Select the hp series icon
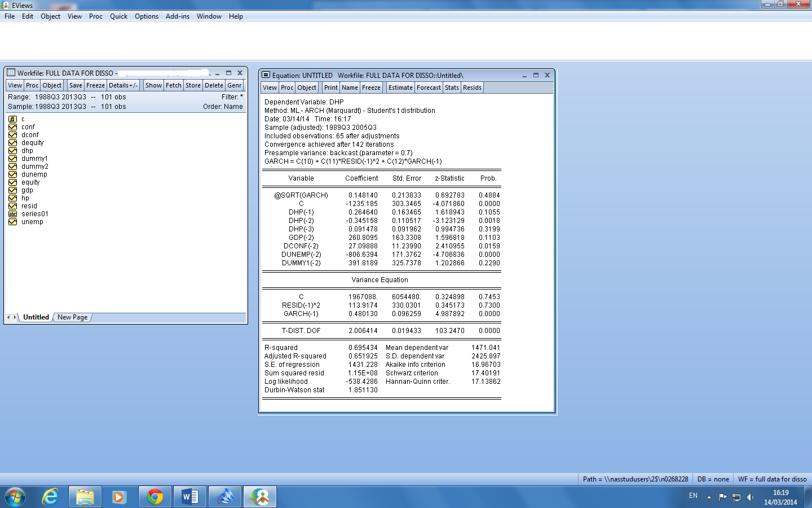 click(12, 198)
